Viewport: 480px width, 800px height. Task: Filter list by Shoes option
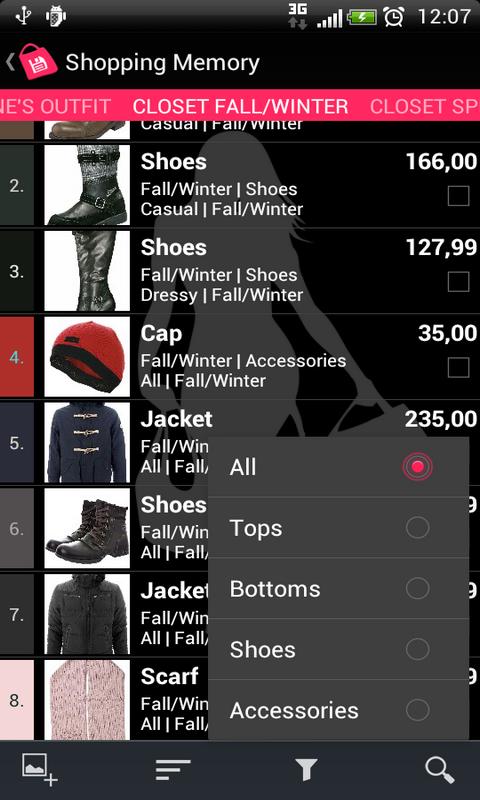pyautogui.click(x=338, y=649)
